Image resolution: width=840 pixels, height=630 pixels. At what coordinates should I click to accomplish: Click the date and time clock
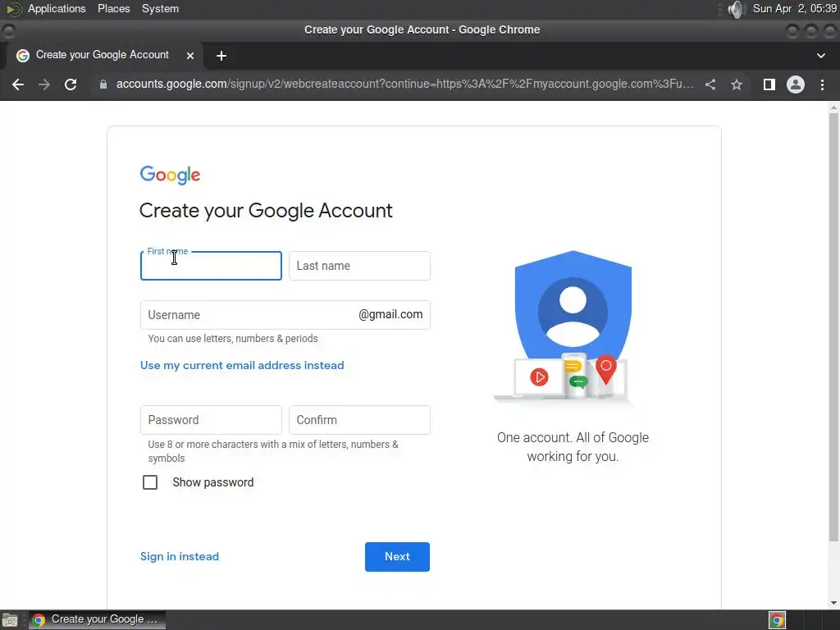pyautogui.click(x=795, y=8)
